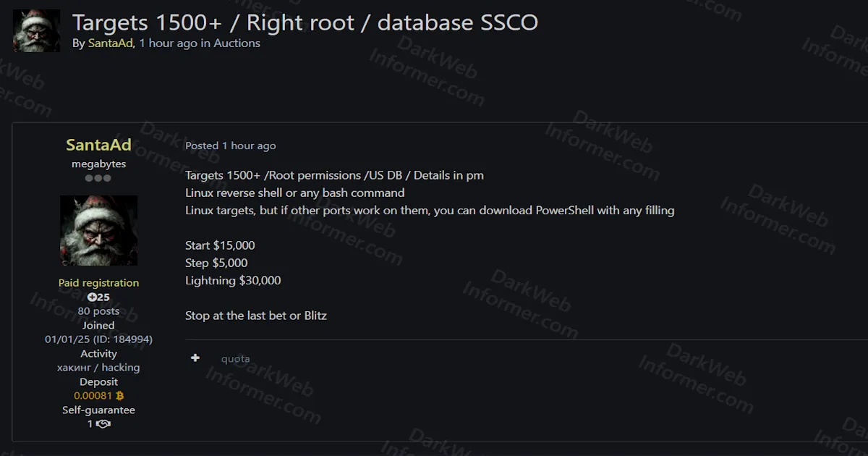Click the reputation plus icon next to 25
The image size is (868, 456).
(x=93, y=297)
